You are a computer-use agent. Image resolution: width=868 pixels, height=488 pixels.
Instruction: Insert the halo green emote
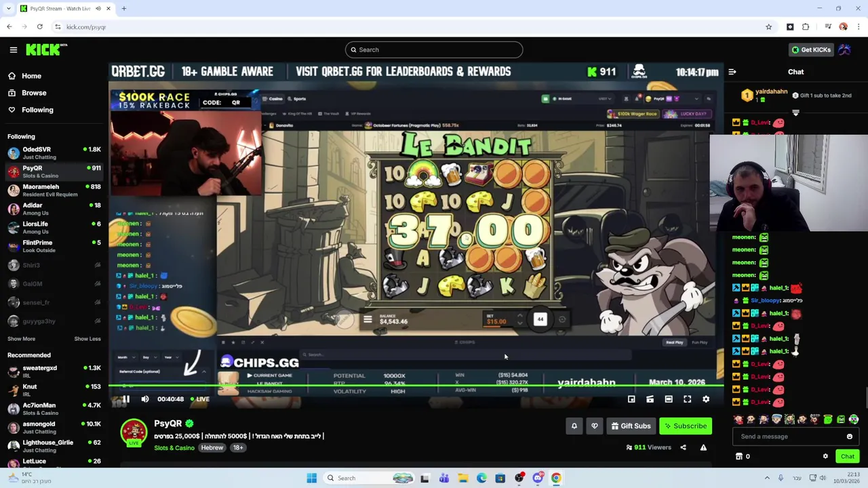(x=828, y=420)
